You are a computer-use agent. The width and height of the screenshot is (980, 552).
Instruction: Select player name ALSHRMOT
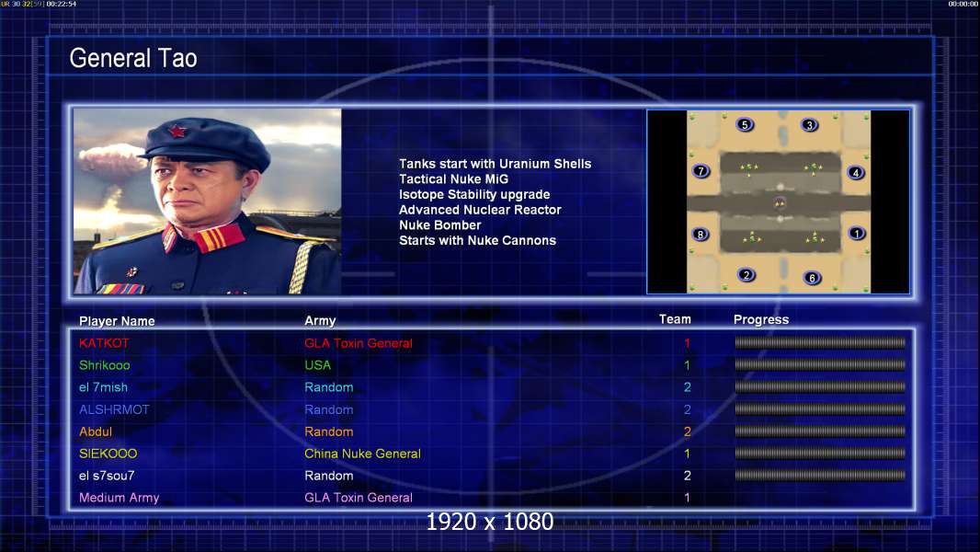pos(114,409)
